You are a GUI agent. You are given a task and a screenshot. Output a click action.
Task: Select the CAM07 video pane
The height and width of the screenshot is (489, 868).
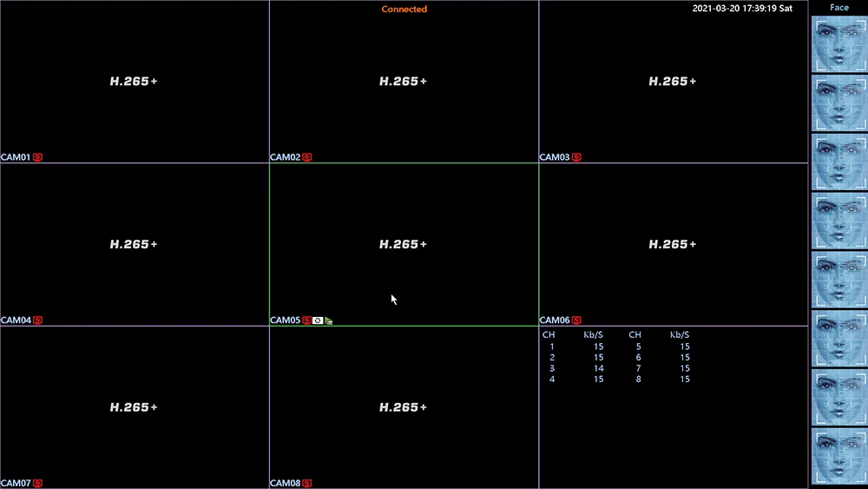point(135,407)
